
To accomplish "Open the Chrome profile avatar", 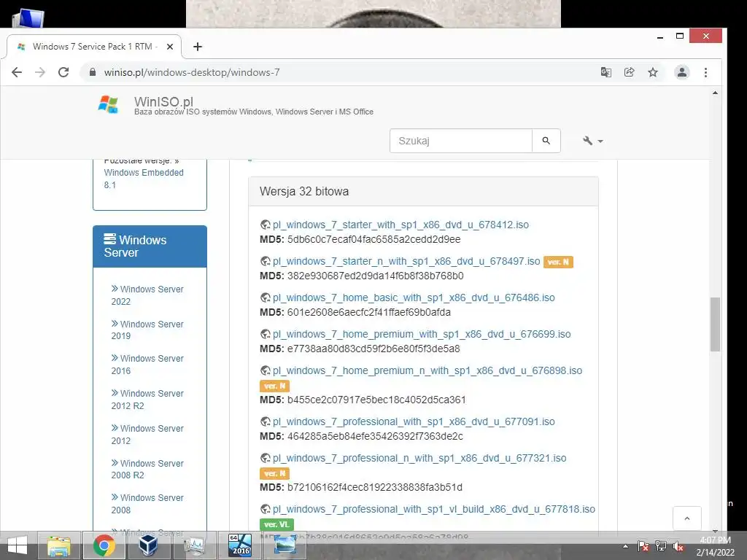I will [682, 72].
